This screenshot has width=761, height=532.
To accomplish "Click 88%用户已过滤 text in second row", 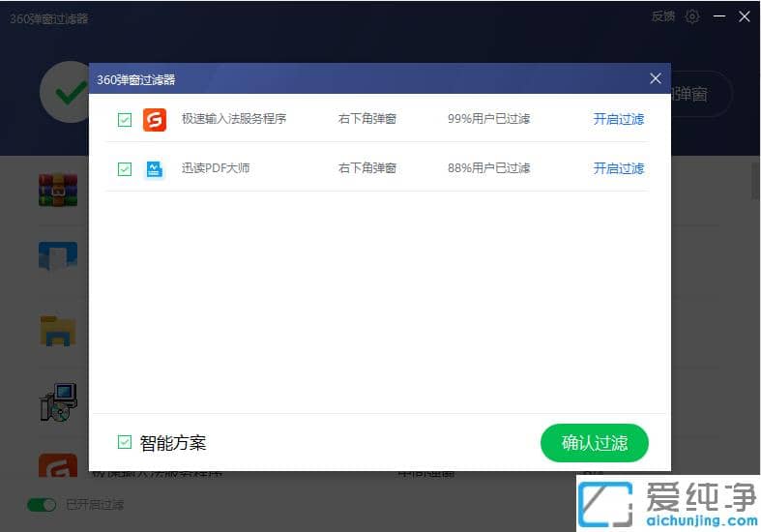I will (x=488, y=168).
